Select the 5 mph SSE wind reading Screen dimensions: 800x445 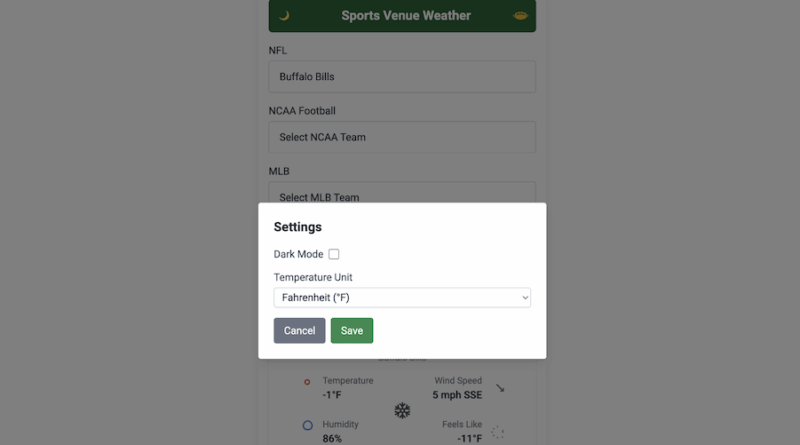[x=457, y=395]
